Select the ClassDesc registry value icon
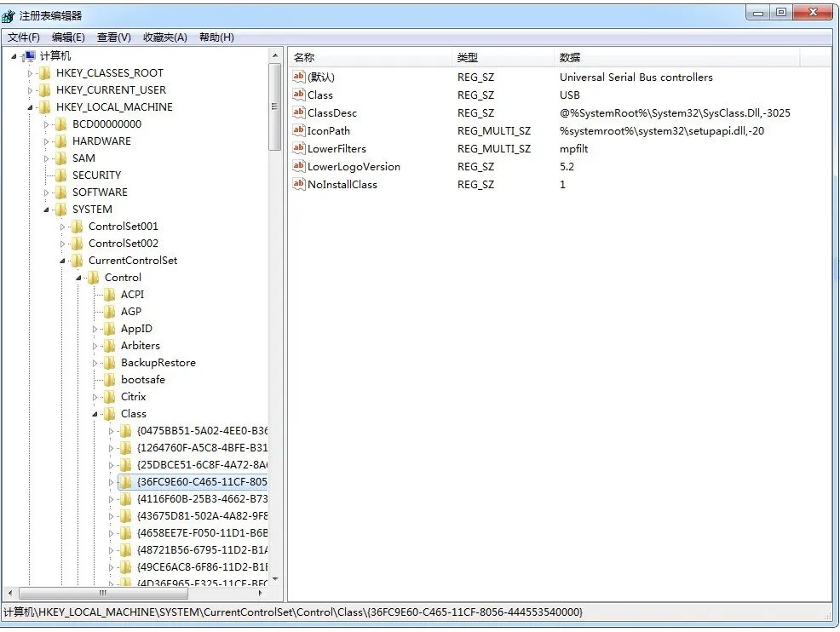Image resolution: width=840 pixels, height=632 pixels. pos(298,112)
